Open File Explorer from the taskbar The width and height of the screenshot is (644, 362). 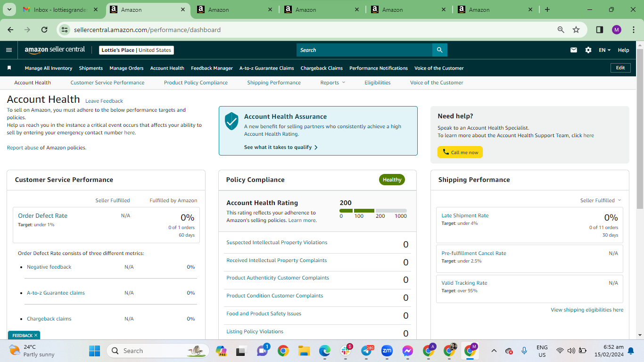pyautogui.click(x=304, y=351)
